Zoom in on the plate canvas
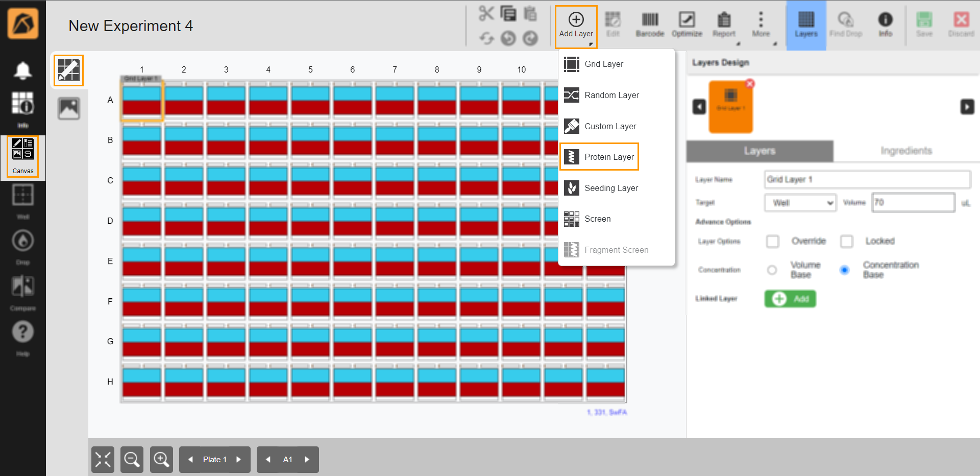Image resolution: width=980 pixels, height=476 pixels. (161, 459)
